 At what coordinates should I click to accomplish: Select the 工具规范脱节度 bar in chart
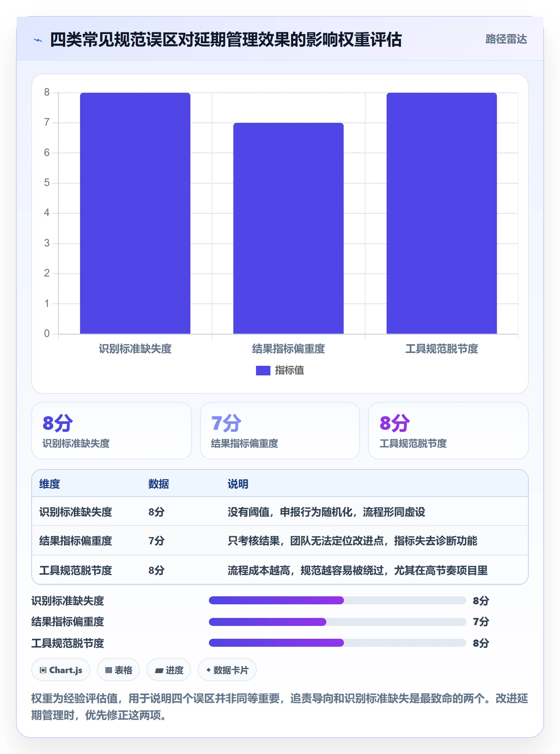[x=442, y=213]
